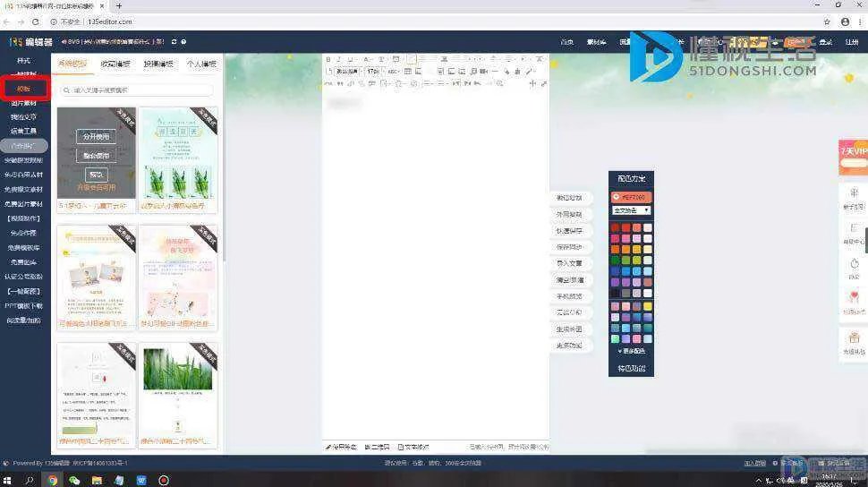Click the gift box icon on the right sidebar
The width and height of the screenshot is (868, 487).
point(854,337)
